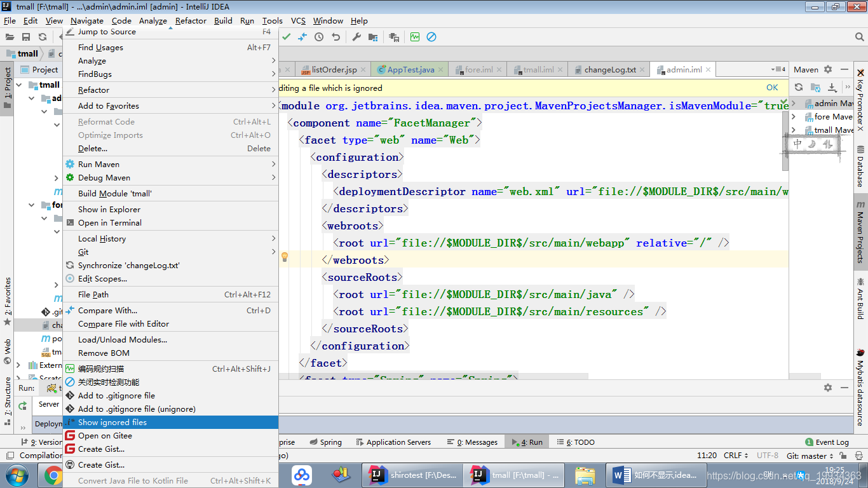
Task: Select Show ignored files menu entry
Action: (x=170, y=422)
